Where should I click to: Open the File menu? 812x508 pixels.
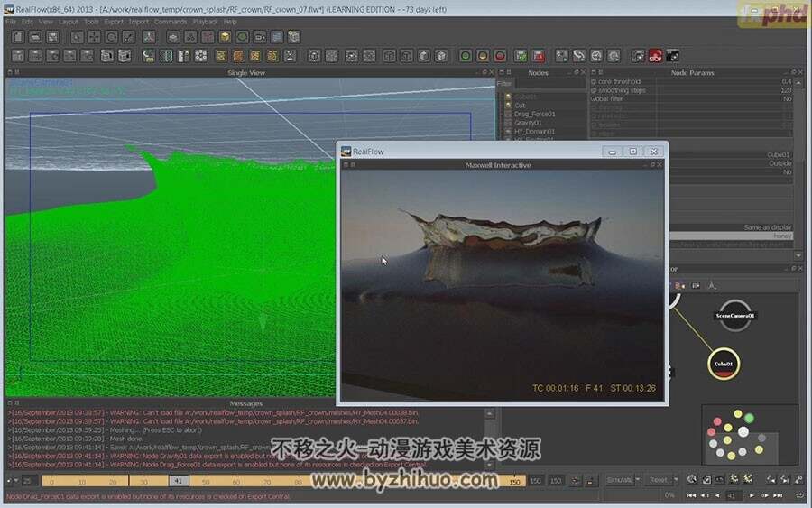(x=11, y=22)
